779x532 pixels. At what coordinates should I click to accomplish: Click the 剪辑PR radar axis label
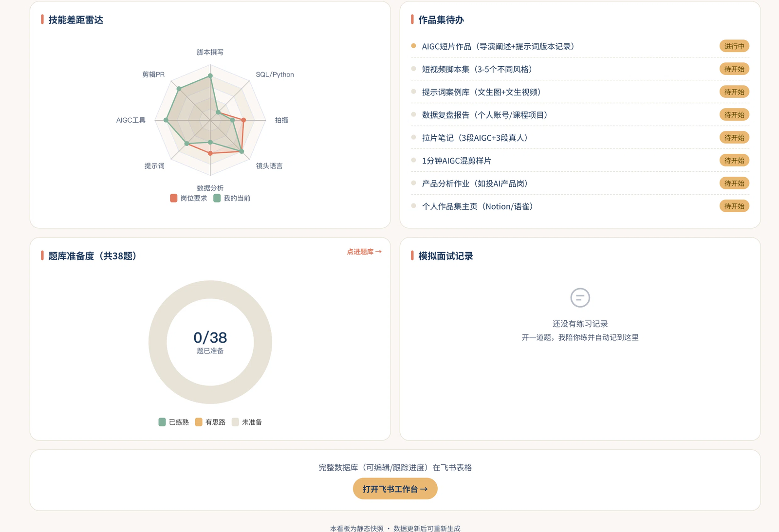coord(153,74)
